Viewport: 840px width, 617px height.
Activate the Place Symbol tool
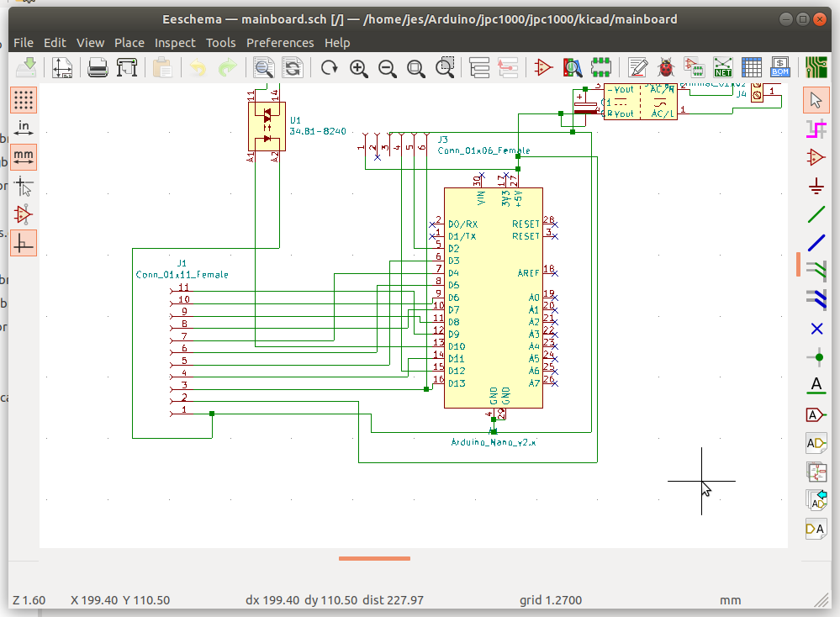tap(816, 156)
